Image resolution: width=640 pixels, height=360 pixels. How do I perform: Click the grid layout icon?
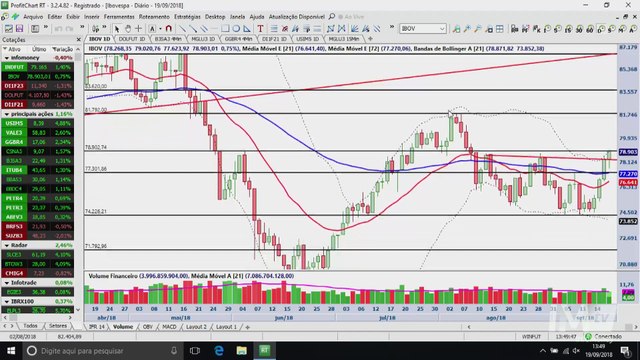click(x=500, y=29)
